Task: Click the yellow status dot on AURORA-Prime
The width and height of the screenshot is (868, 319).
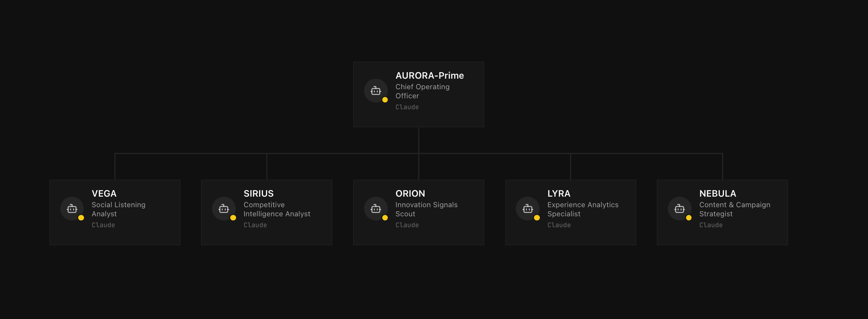Action: 385,100
